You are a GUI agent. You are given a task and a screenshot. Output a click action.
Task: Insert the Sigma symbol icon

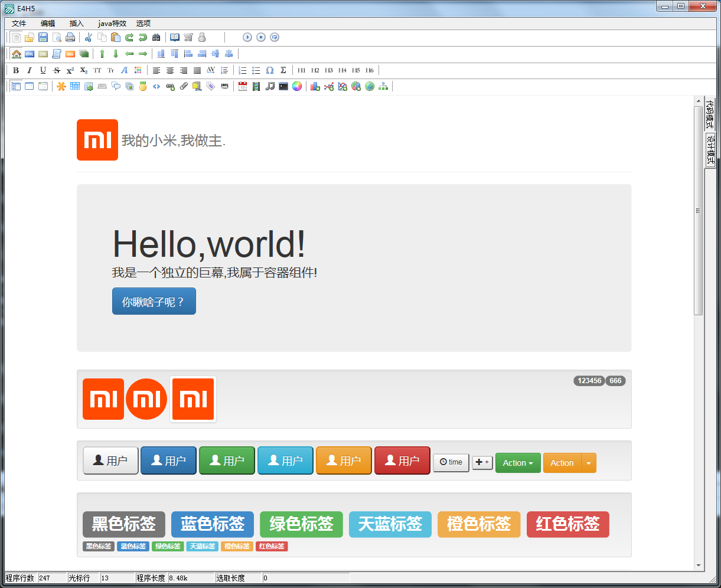point(283,70)
